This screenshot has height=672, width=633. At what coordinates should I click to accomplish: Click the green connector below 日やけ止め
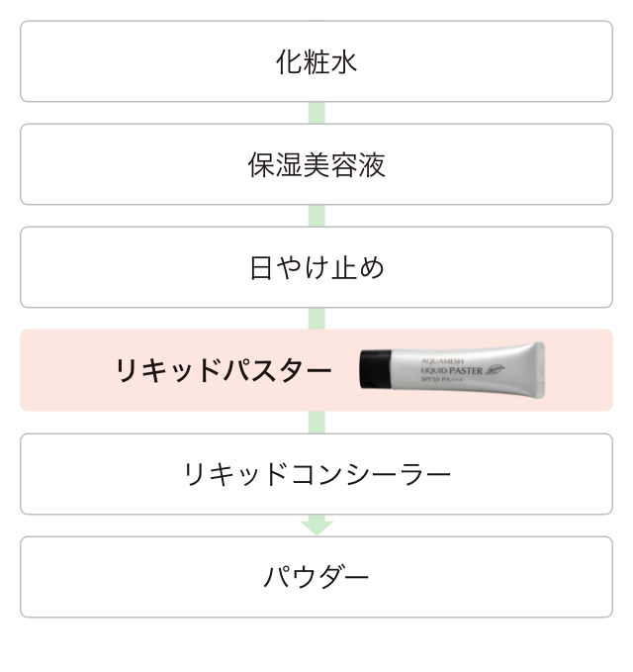[x=316, y=319]
